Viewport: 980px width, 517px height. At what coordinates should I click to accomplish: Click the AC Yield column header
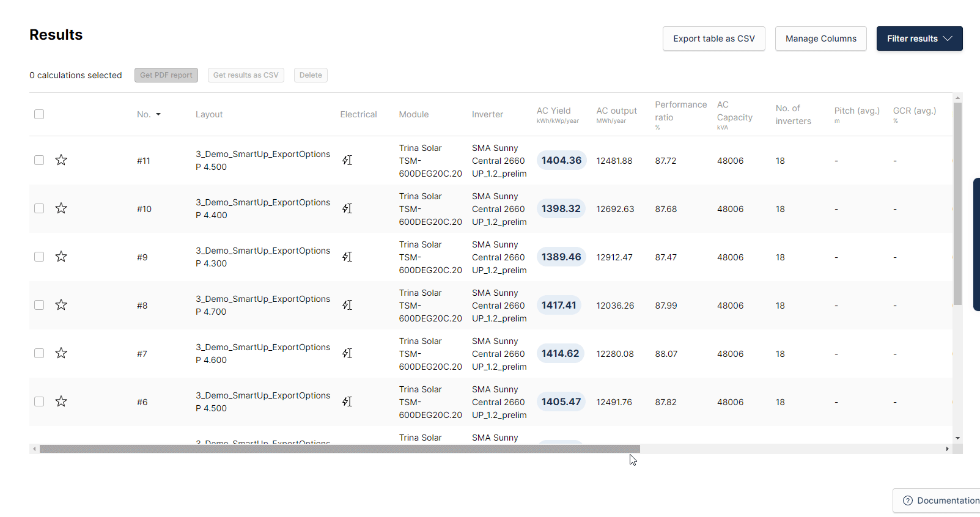pos(553,111)
